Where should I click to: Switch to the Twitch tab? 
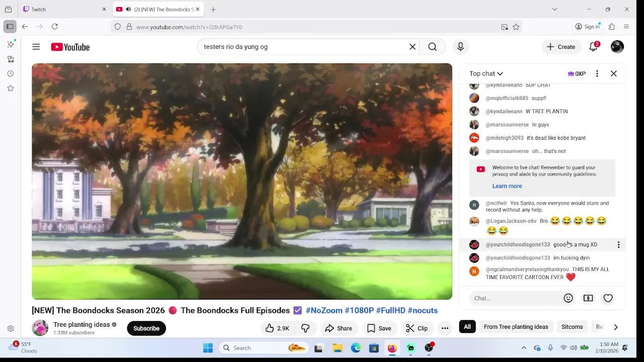coord(65,9)
